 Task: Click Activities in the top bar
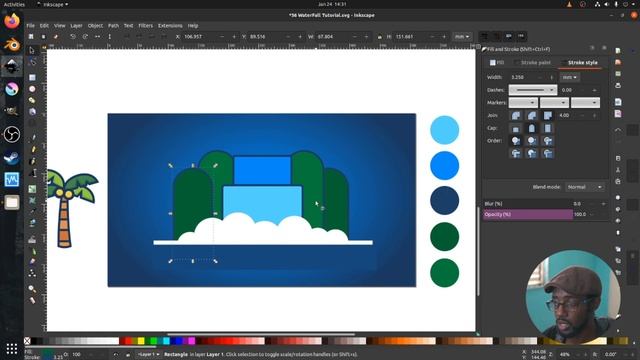click(14, 4)
